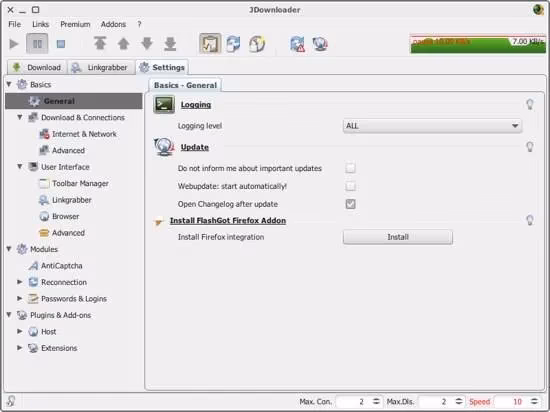Viewport: 550px width, 412px height.
Task: Move selection to bottom arrow icon
Action: tap(170, 43)
